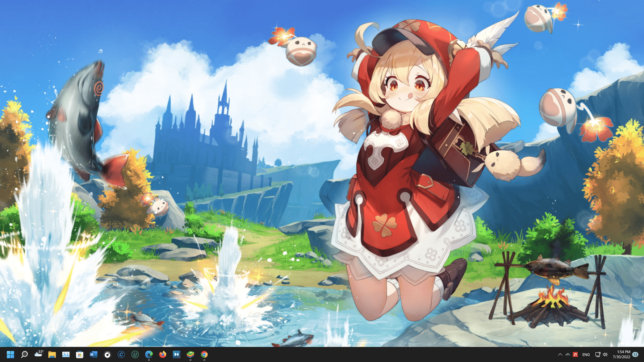The image size is (644, 362).
Task: Switch to Microsoft Edge browser
Action: click(x=149, y=354)
